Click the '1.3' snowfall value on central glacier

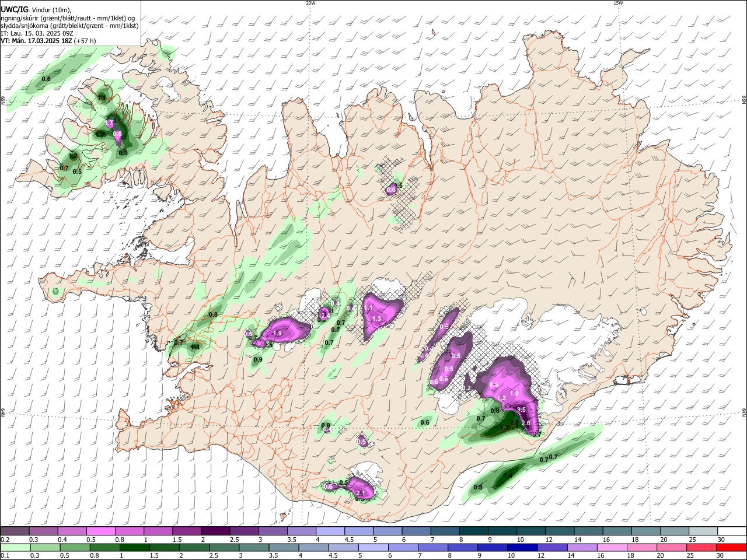click(376, 319)
